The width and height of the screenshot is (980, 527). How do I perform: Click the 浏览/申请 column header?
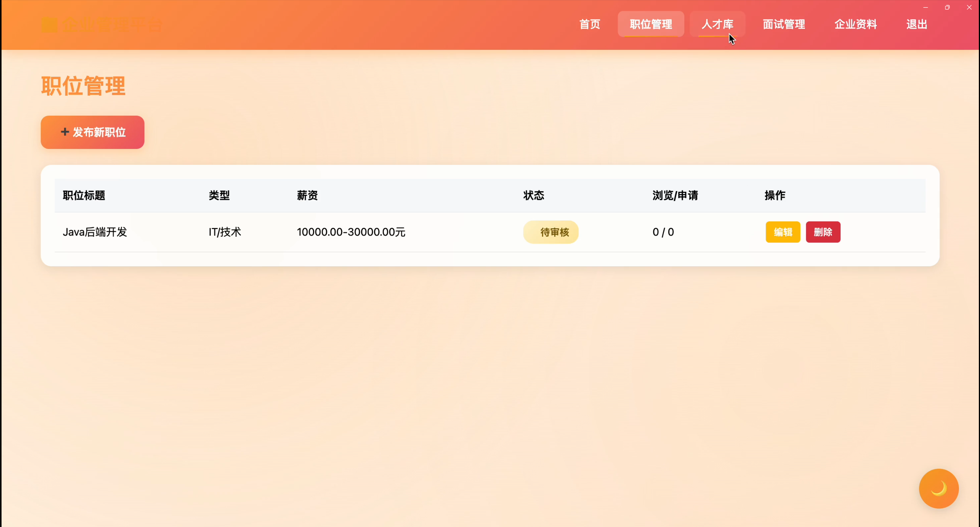(x=675, y=195)
